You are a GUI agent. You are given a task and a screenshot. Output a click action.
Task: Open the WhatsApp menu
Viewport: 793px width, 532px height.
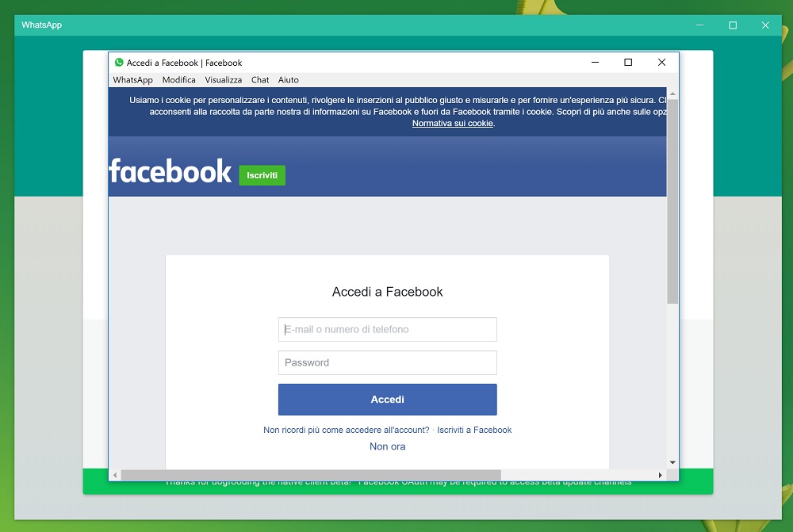click(x=133, y=80)
